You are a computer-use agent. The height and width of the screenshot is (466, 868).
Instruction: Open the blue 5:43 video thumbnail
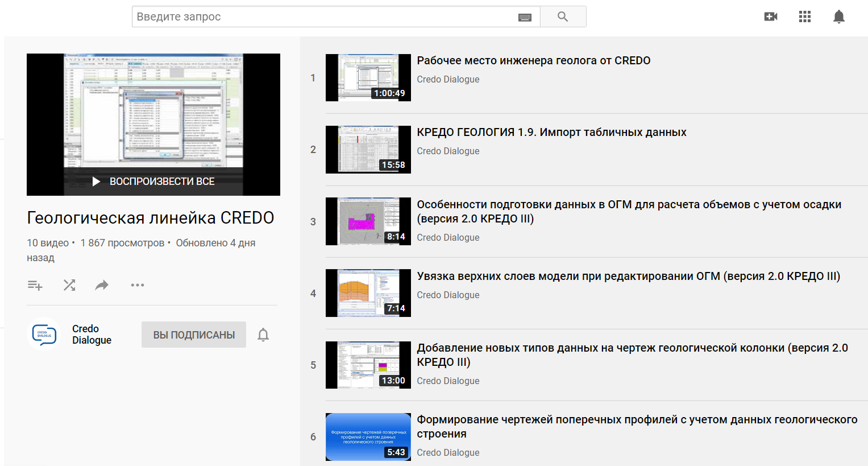pyautogui.click(x=368, y=436)
